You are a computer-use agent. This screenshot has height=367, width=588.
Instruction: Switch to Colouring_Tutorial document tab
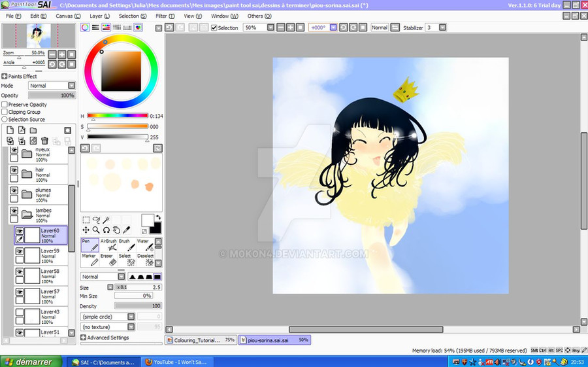click(x=201, y=340)
